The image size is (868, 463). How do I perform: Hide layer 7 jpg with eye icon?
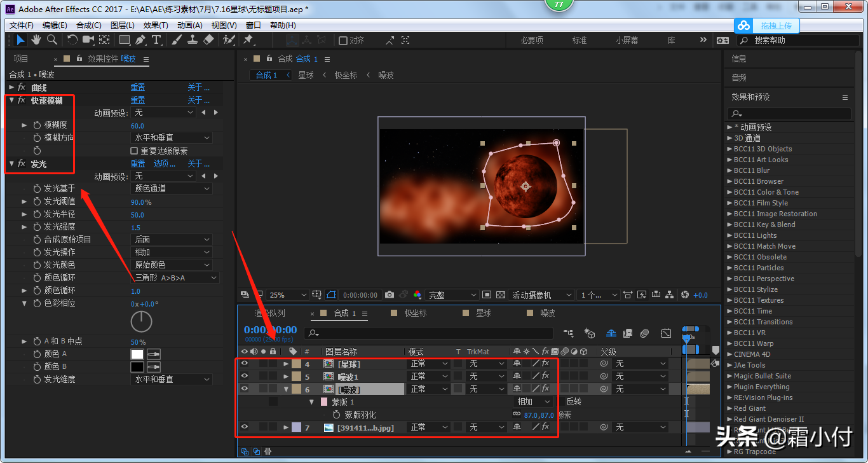pyautogui.click(x=245, y=427)
